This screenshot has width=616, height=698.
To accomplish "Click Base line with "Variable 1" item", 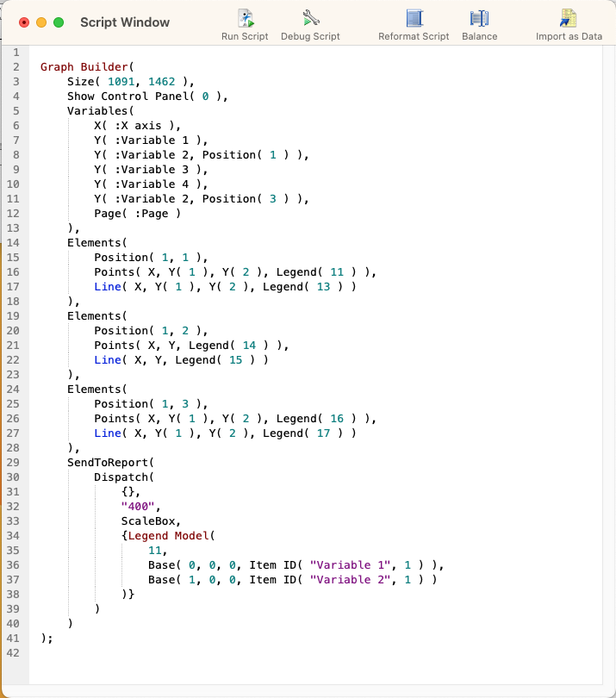I will tap(296, 565).
